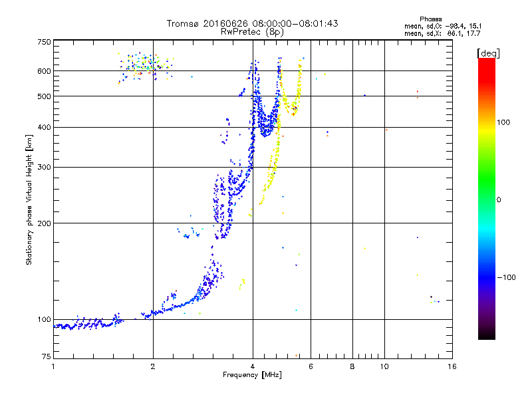Click the y-axis tick label '400'

point(44,128)
